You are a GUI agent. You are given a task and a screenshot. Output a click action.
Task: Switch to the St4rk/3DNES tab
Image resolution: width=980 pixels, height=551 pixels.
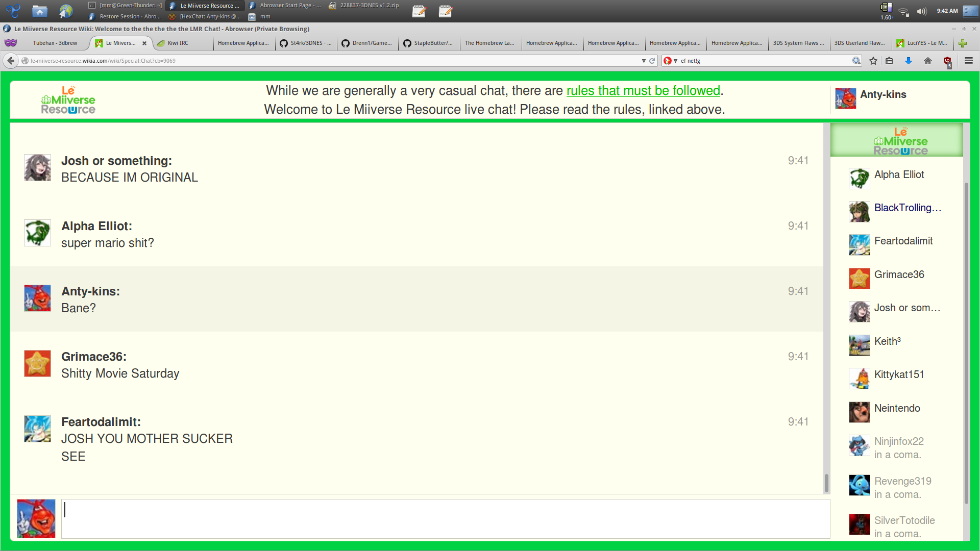(306, 43)
